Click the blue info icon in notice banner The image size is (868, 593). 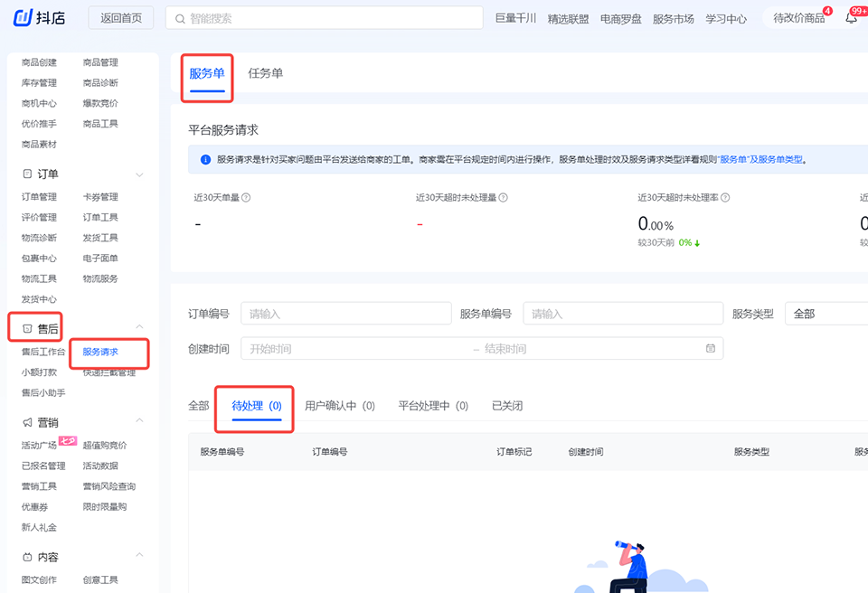pos(205,159)
